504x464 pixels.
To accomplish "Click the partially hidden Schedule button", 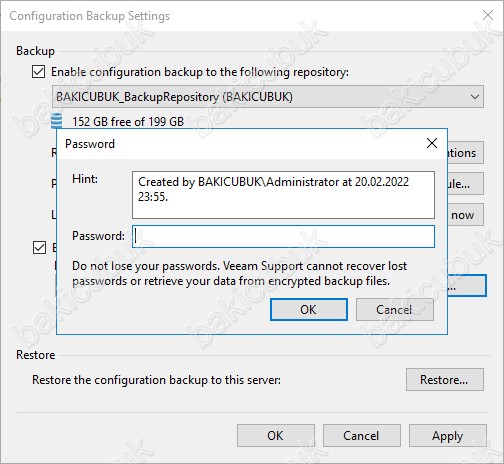I will tap(465, 184).
